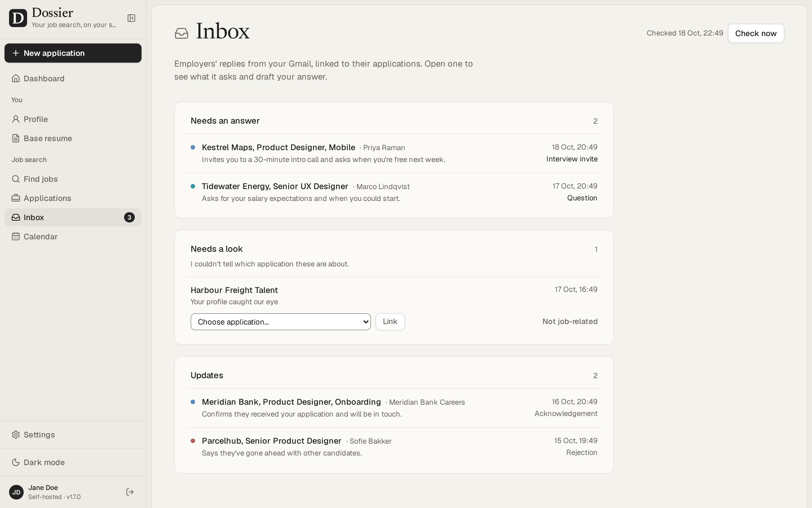Click the 17 Oct, 16:49 timestamp
This screenshot has height=508, width=812.
click(576, 289)
